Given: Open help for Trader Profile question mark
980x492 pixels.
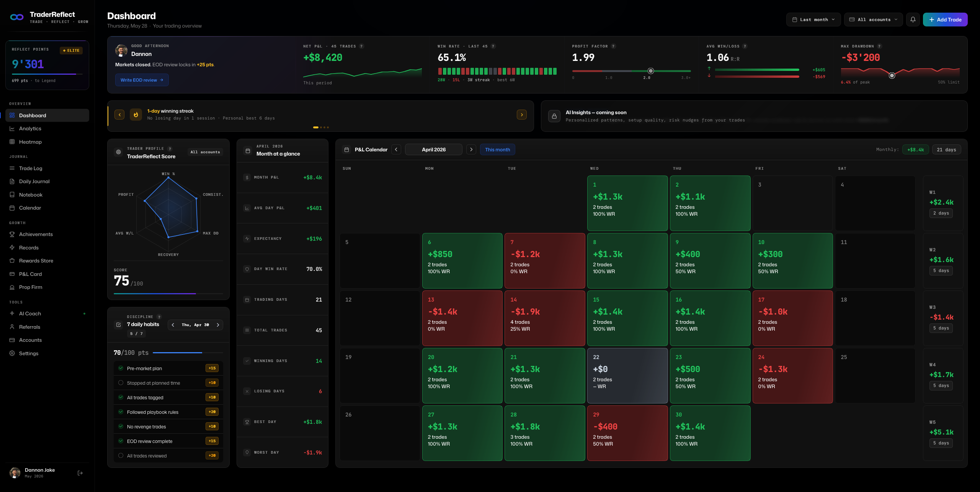Looking at the screenshot, I should [170, 149].
